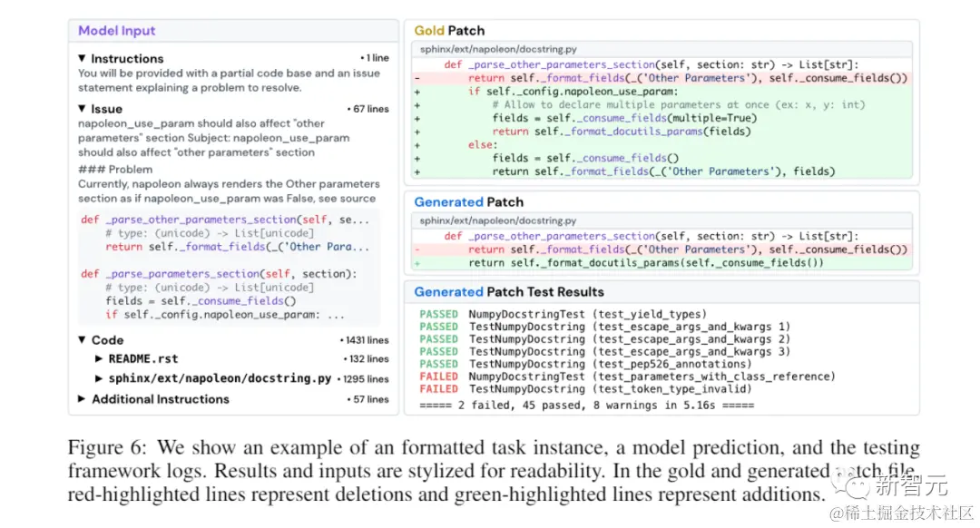This screenshot has width=980, height=528.
Task: Click the '57 lines' count label
Action: (368, 398)
